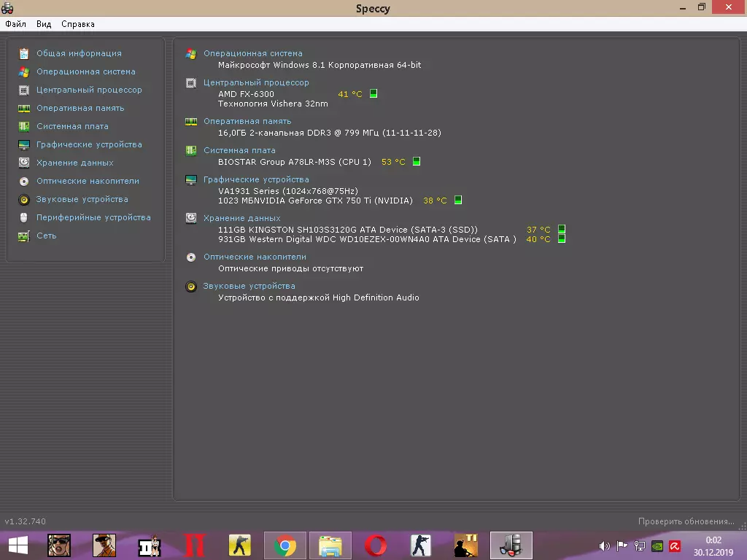Click Оптические накопители disc icon in sidebar
Viewport: 747px width, 560px height.
click(24, 181)
